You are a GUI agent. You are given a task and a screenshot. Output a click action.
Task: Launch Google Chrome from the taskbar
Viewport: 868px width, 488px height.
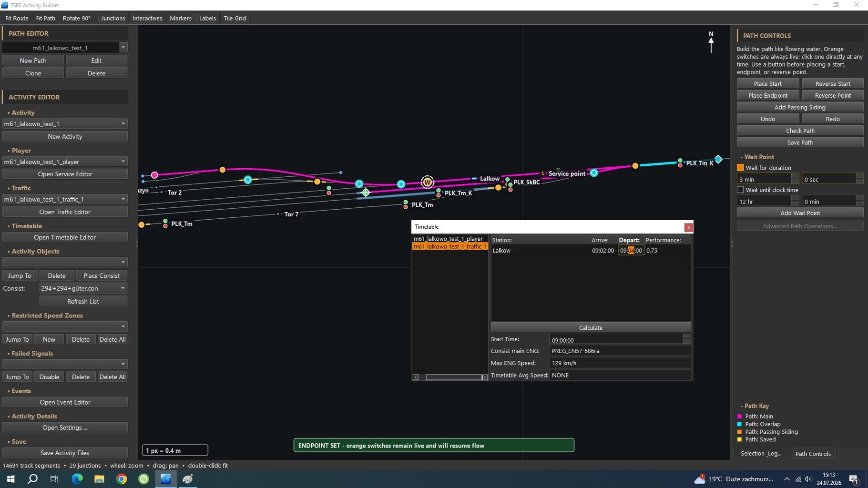tap(122, 478)
